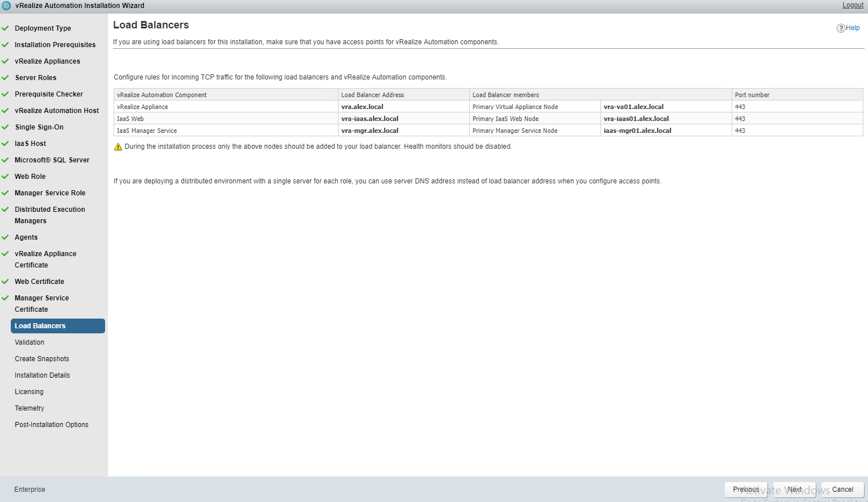
Task: Open the Help link
Action: [853, 28]
